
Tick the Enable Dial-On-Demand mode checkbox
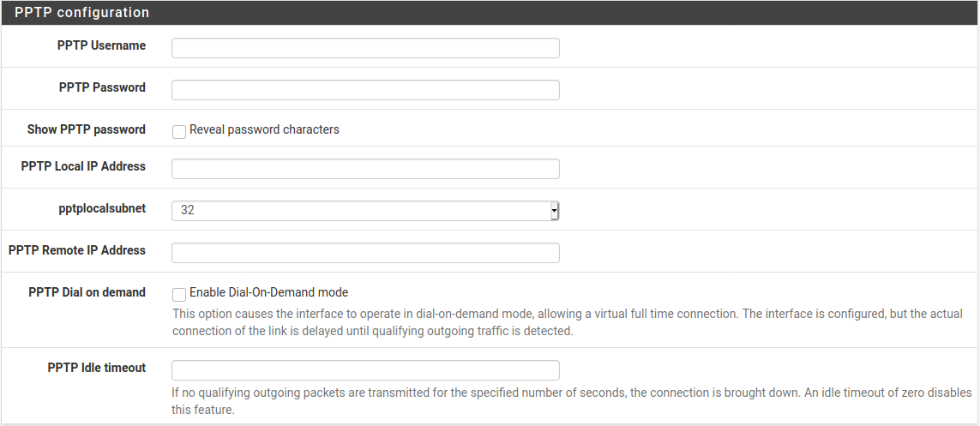tap(179, 294)
